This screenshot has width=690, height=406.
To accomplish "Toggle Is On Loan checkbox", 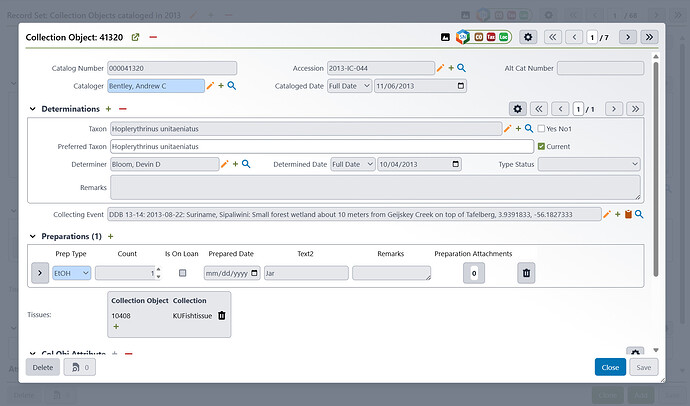I will (x=182, y=273).
